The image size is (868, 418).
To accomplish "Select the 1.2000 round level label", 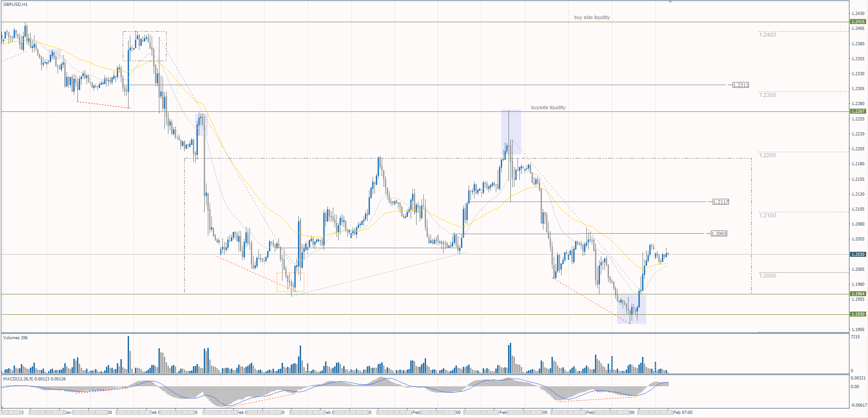I will [767, 276].
